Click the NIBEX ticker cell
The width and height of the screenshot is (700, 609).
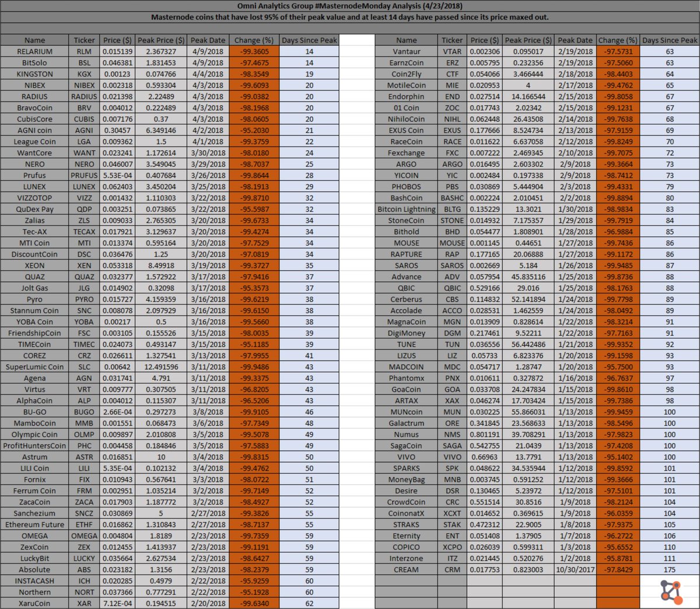click(84, 85)
